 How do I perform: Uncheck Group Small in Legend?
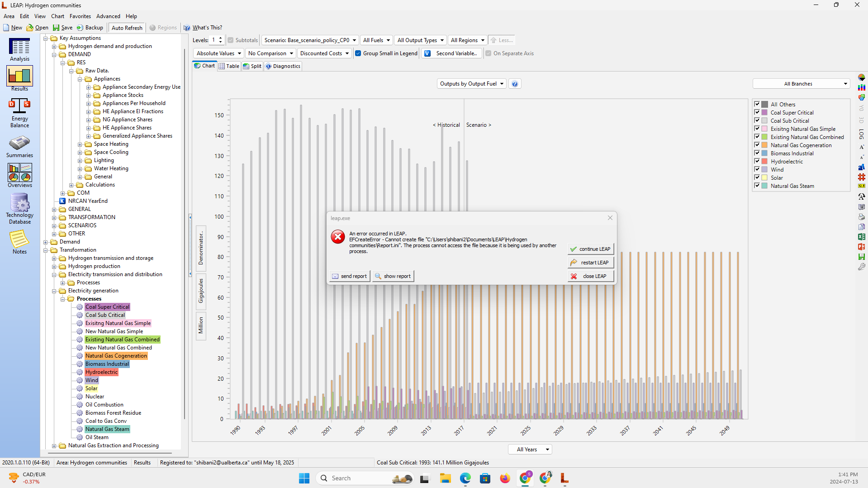pyautogui.click(x=358, y=53)
